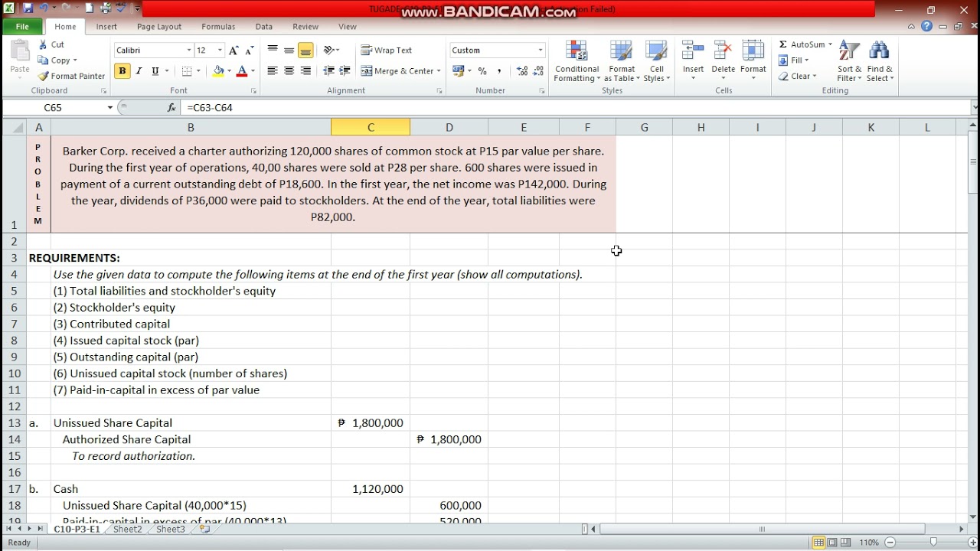This screenshot has height=551, width=980.
Task: Toggle Bottom Align
Action: (x=305, y=50)
